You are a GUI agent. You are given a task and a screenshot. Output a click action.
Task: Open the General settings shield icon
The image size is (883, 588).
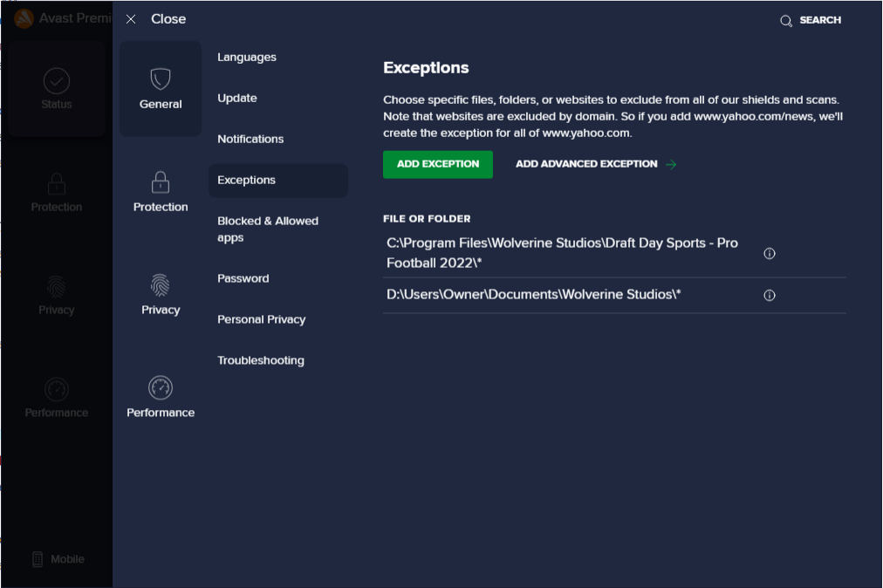161,79
